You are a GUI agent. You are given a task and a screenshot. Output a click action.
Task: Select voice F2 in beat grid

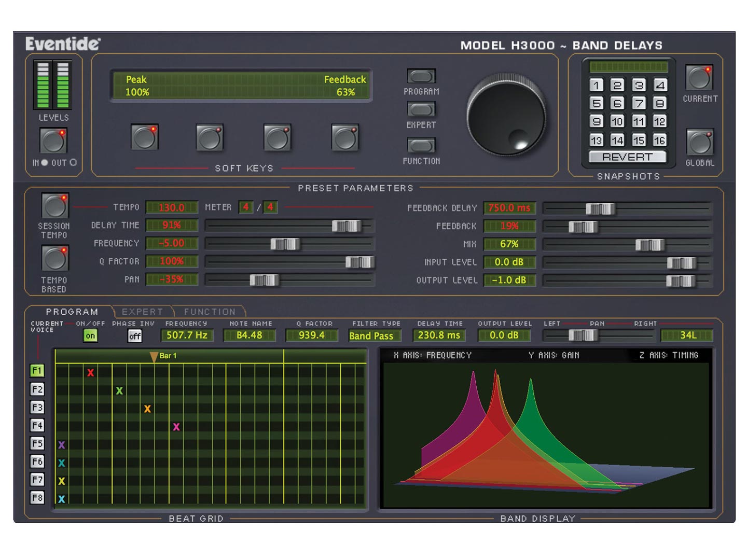pyautogui.click(x=37, y=389)
